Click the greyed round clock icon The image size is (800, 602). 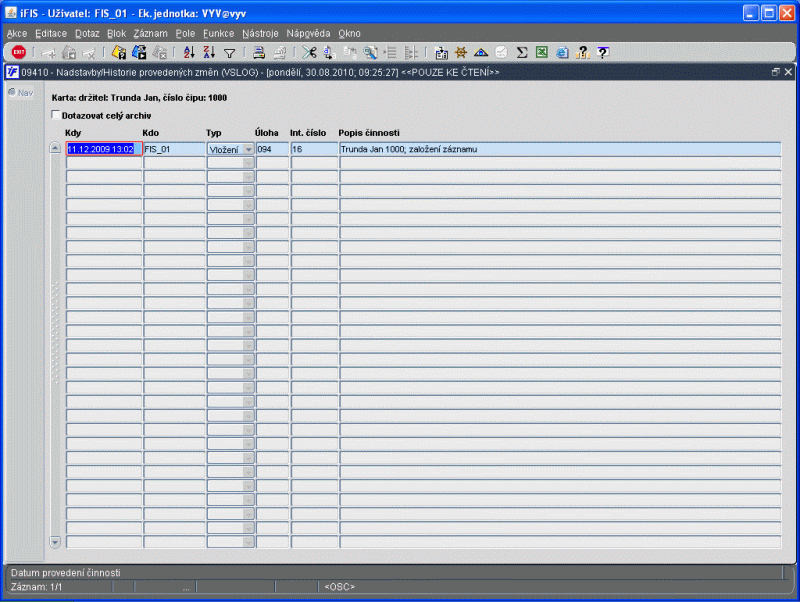[x=502, y=52]
